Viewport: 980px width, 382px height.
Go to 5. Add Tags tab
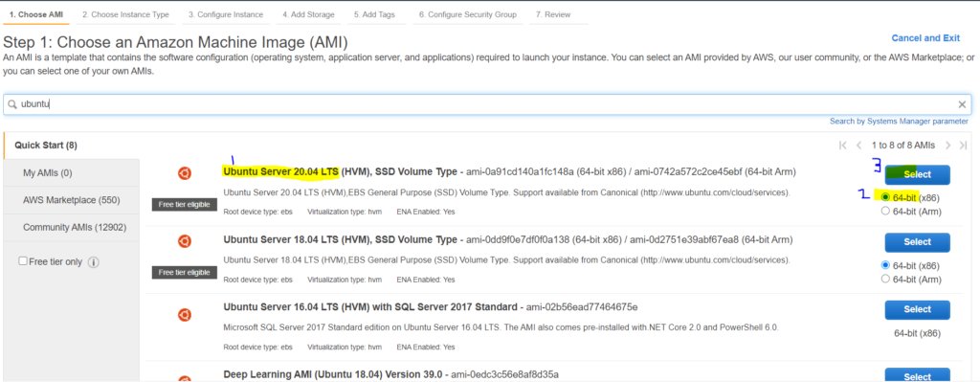tap(374, 14)
